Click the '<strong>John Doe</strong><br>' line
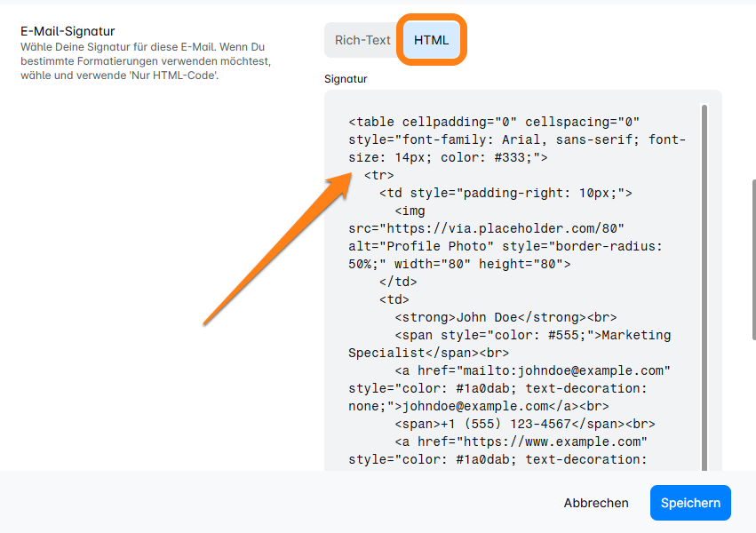Viewport: 756px width, 533px height. [505, 318]
